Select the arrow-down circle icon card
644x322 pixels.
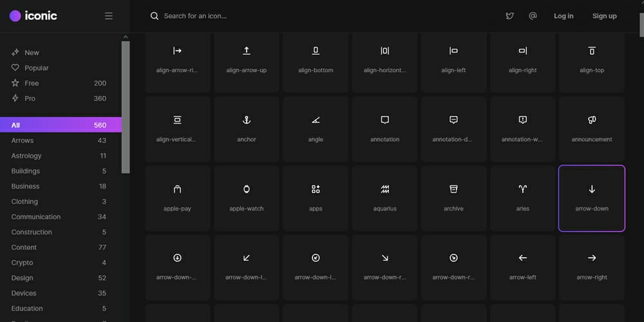178,267
